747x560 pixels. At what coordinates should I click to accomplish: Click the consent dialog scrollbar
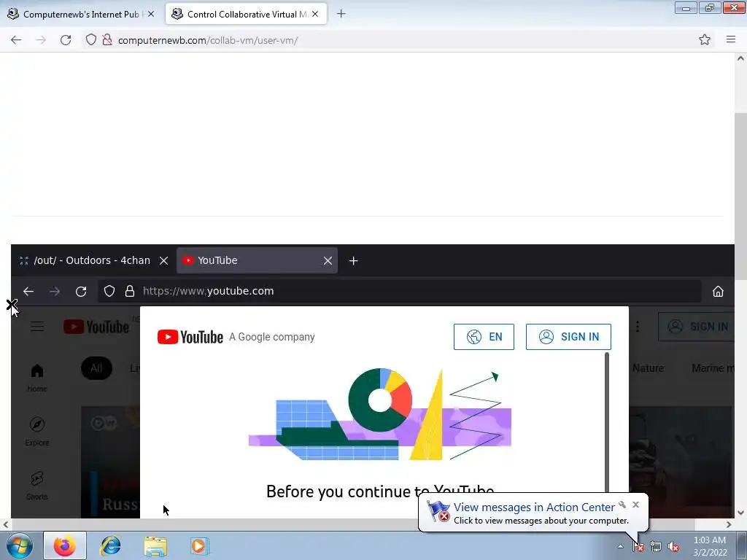(607, 423)
